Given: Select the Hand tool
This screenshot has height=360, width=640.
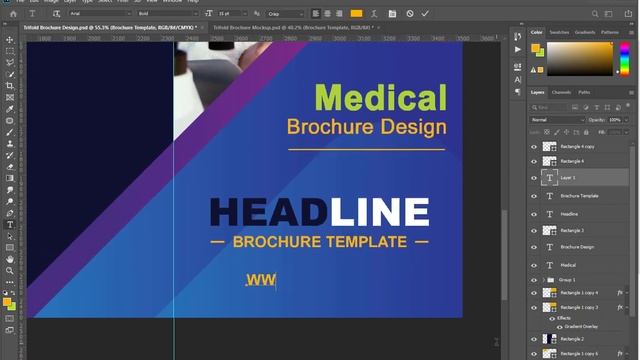Looking at the screenshot, I should click(x=10, y=259).
